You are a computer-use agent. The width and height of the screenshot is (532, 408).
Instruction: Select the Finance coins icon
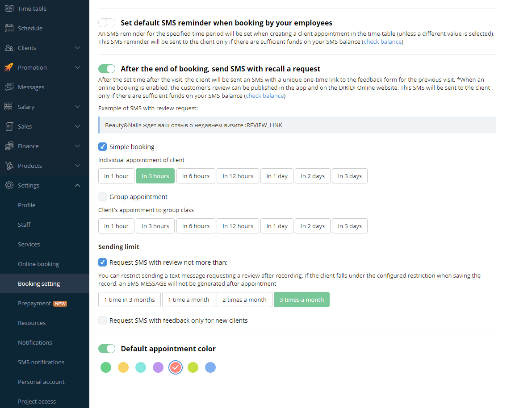click(x=9, y=146)
